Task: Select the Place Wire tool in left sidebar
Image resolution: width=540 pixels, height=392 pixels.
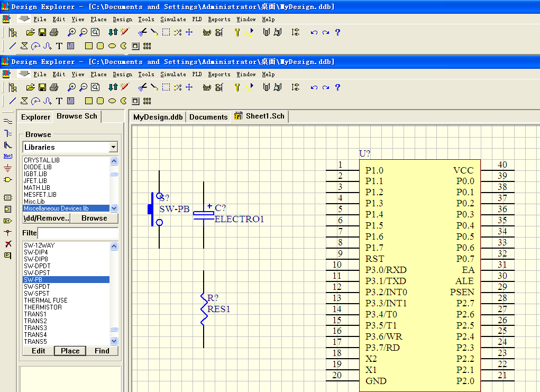Action: [7, 122]
